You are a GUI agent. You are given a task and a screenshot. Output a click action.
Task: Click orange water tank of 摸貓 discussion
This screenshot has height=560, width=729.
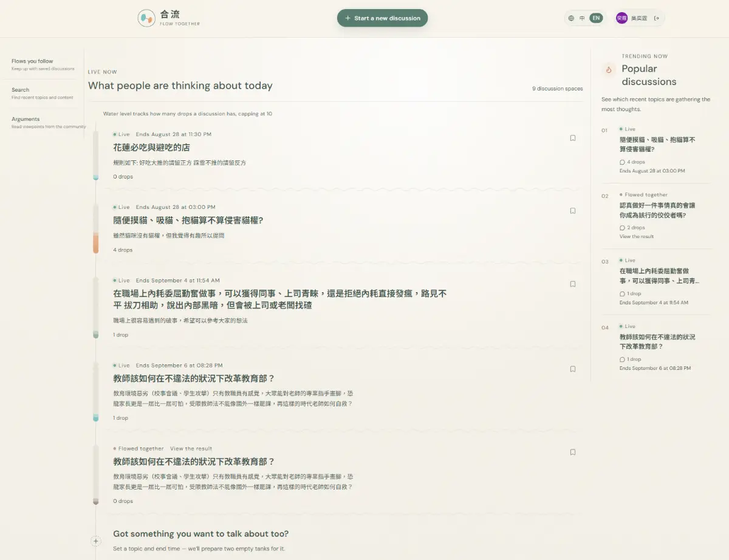95,228
